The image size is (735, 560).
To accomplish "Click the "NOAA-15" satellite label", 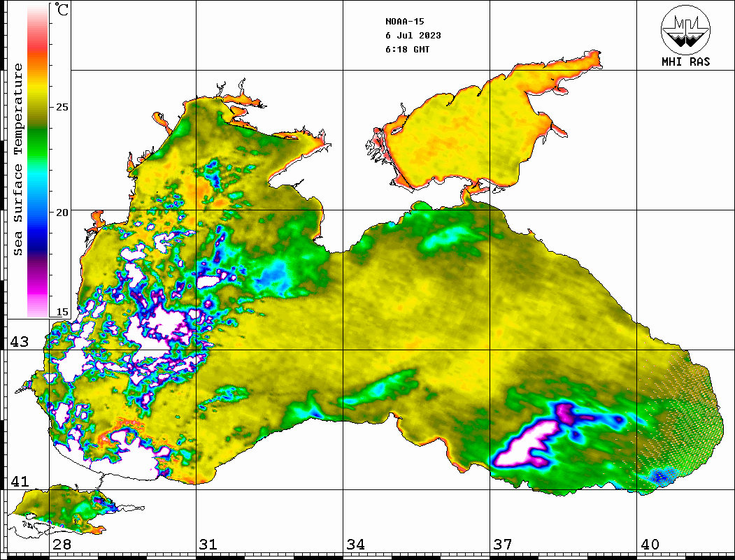I will (x=404, y=22).
